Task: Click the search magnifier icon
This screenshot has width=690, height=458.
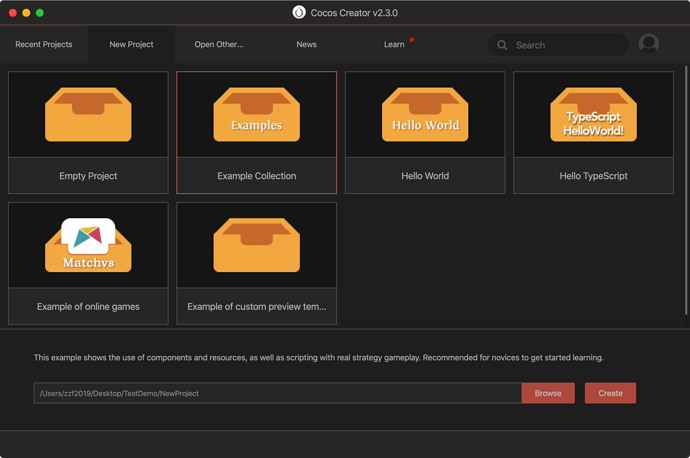Action: (x=502, y=45)
